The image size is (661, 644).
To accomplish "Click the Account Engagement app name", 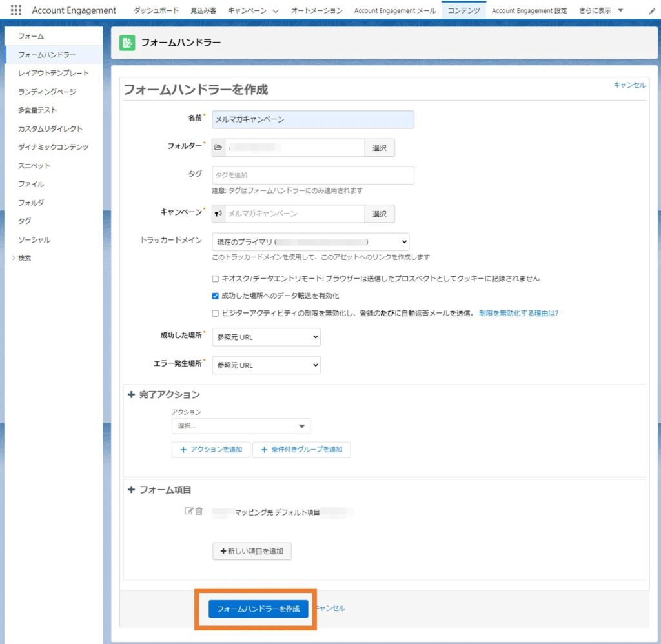I will click(74, 10).
